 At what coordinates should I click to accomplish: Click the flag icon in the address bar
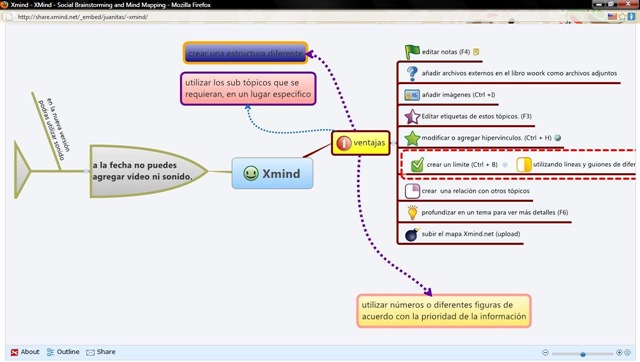[612, 17]
